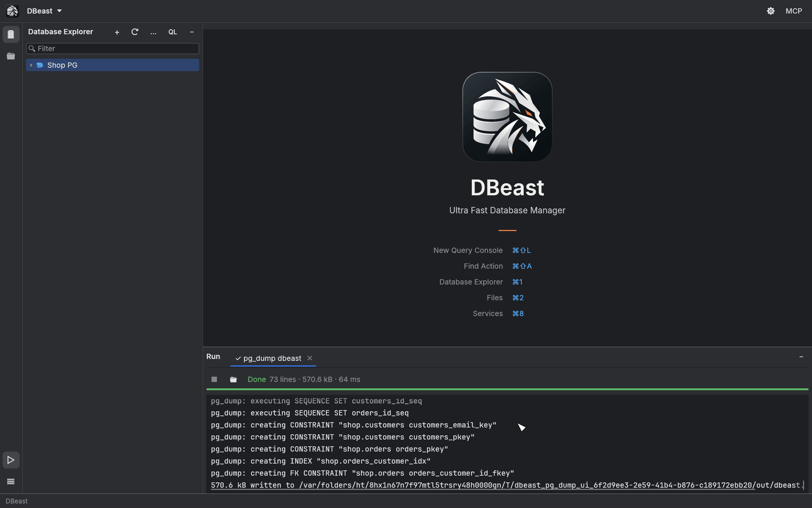Click the '73 lines · 570.6 kB · 64 ms' stats
Image resolution: width=812 pixels, height=508 pixels.
[315, 379]
